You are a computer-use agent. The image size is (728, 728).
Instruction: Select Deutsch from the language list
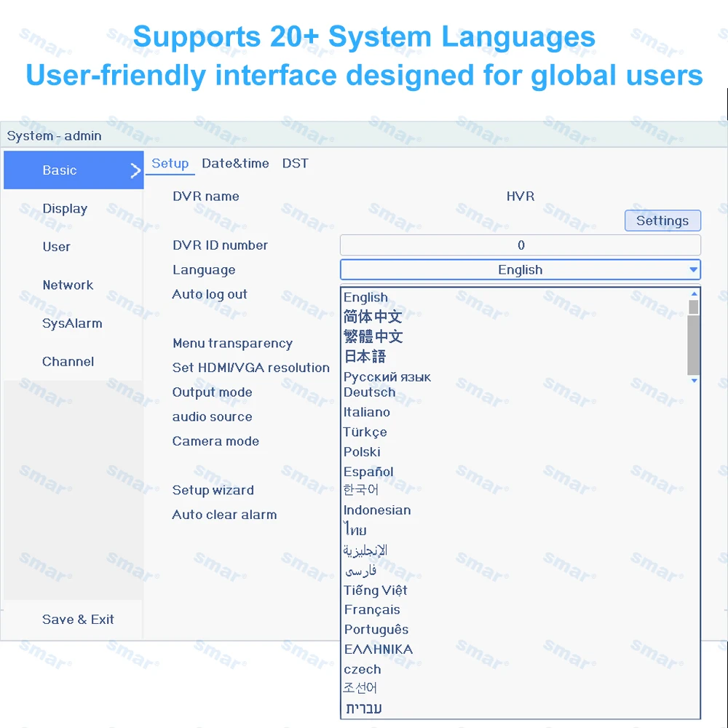[370, 392]
